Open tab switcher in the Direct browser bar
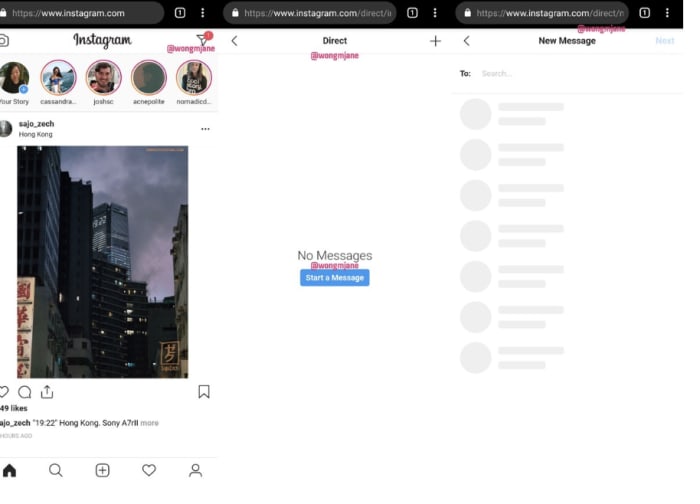Image resolution: width=700 pixels, height=504 pixels. [412, 13]
